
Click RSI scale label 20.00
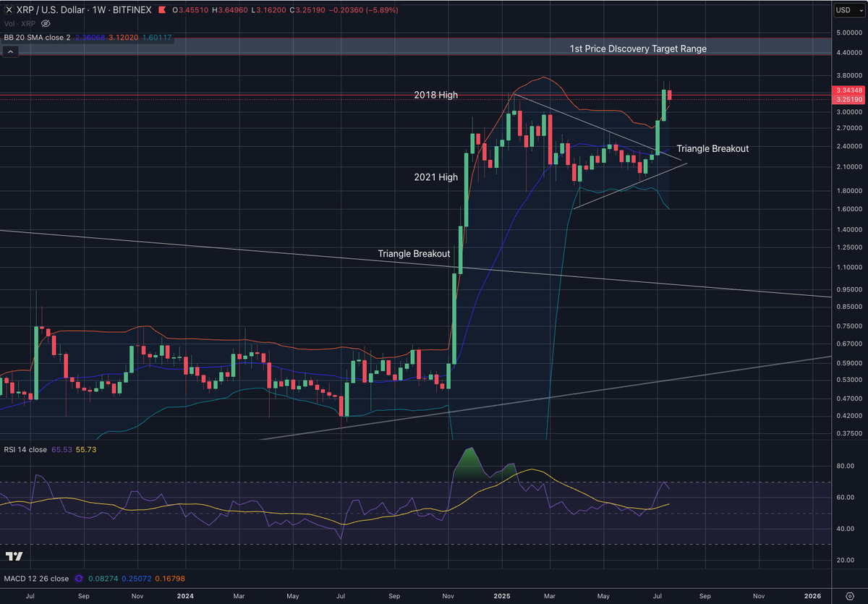click(846, 561)
